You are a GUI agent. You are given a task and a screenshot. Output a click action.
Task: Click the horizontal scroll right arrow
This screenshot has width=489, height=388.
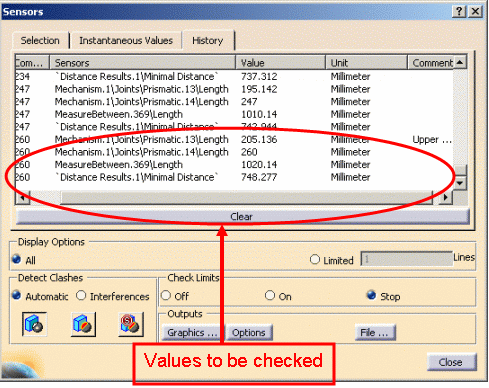click(x=446, y=197)
